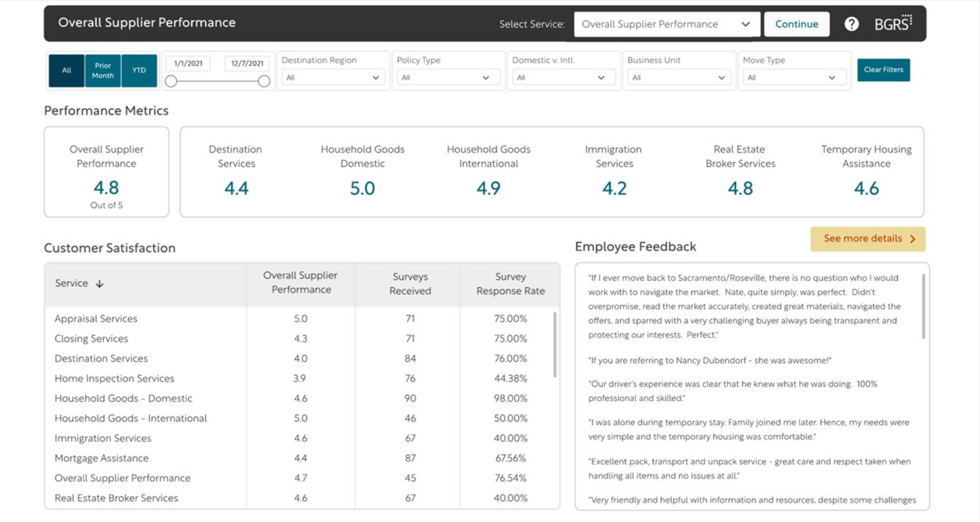
Task: Open See more details for Employee Feedback
Action: [867, 239]
